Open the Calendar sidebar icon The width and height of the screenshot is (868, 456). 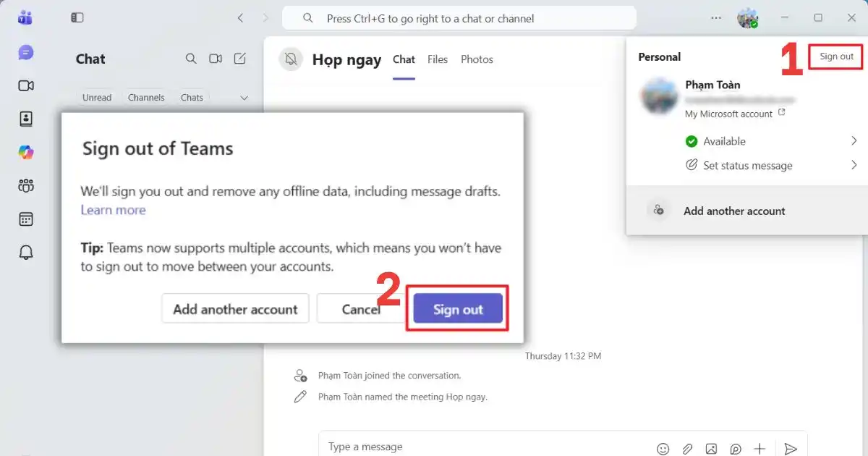point(26,219)
